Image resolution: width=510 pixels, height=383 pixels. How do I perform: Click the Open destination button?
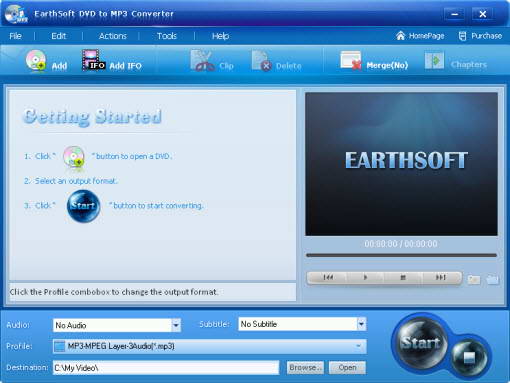pos(347,368)
